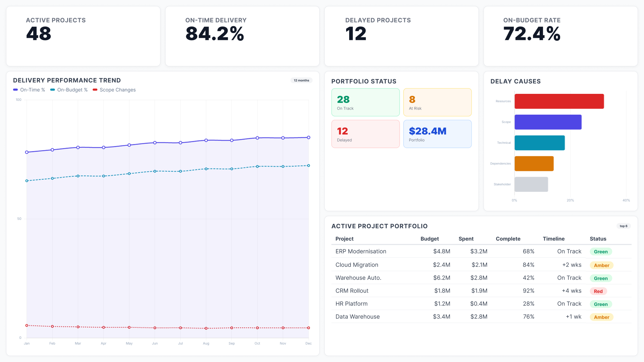Screen dimensions: 644x362
Task: Sort the table by Budget column header
Action: point(430,239)
